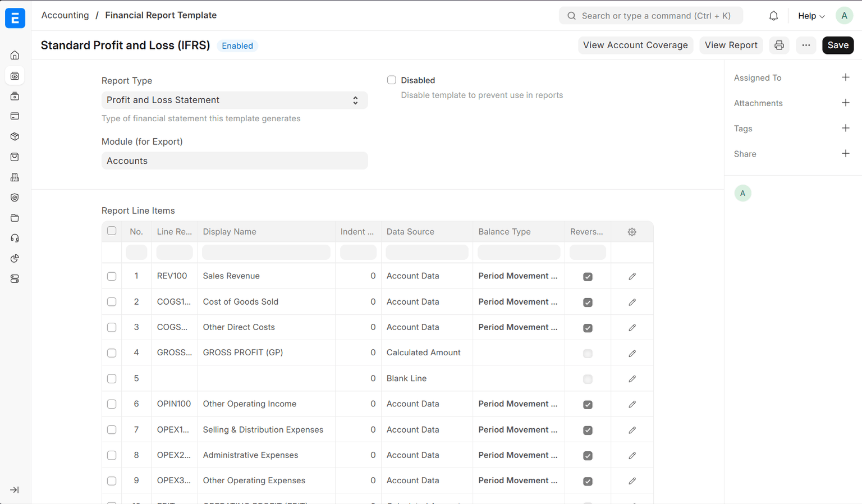Expand the Help dropdown menu
Image resolution: width=862 pixels, height=504 pixels.
click(x=811, y=16)
